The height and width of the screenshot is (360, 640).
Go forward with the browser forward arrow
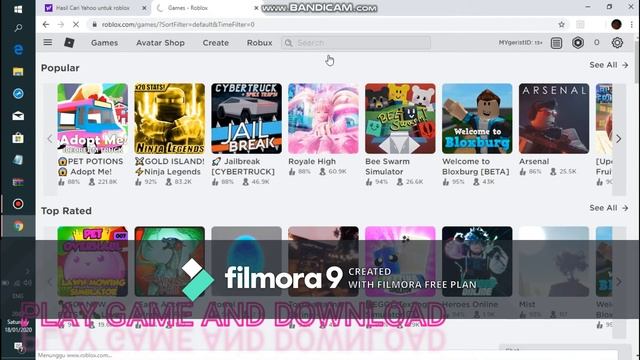click(61, 24)
